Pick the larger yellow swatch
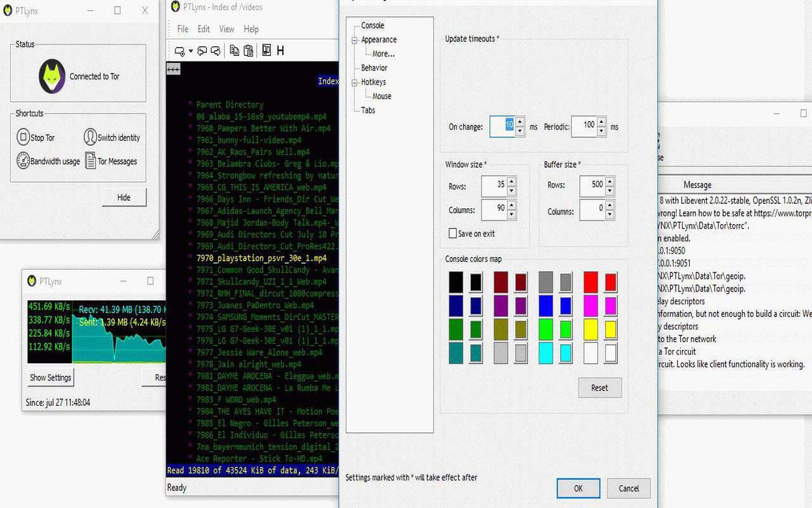This screenshot has width=812, height=508. pyautogui.click(x=591, y=329)
